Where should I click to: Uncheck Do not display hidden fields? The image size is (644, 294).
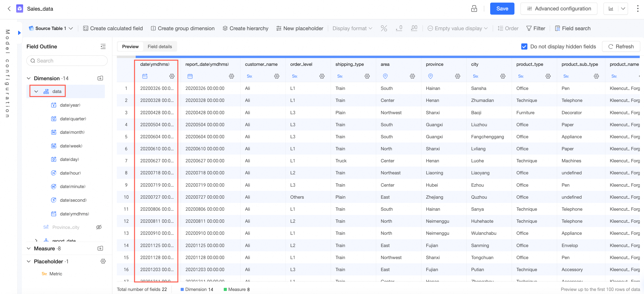[x=524, y=46]
